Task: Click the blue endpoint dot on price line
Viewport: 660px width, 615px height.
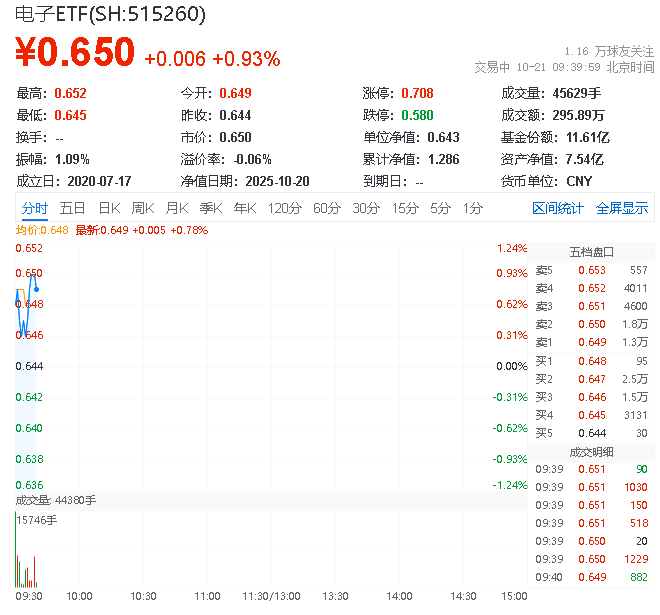Action: click(x=37, y=289)
